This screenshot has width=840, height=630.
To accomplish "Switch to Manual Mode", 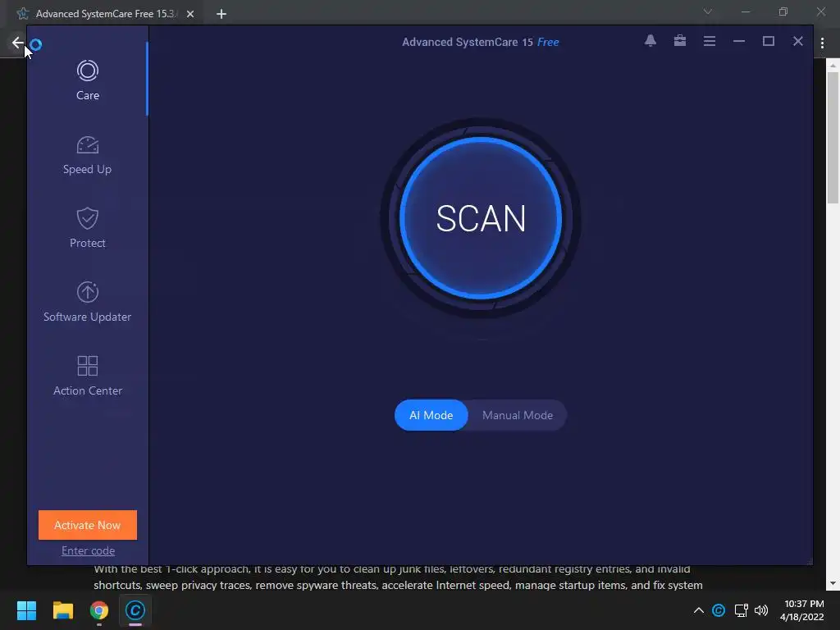I will pyautogui.click(x=518, y=415).
